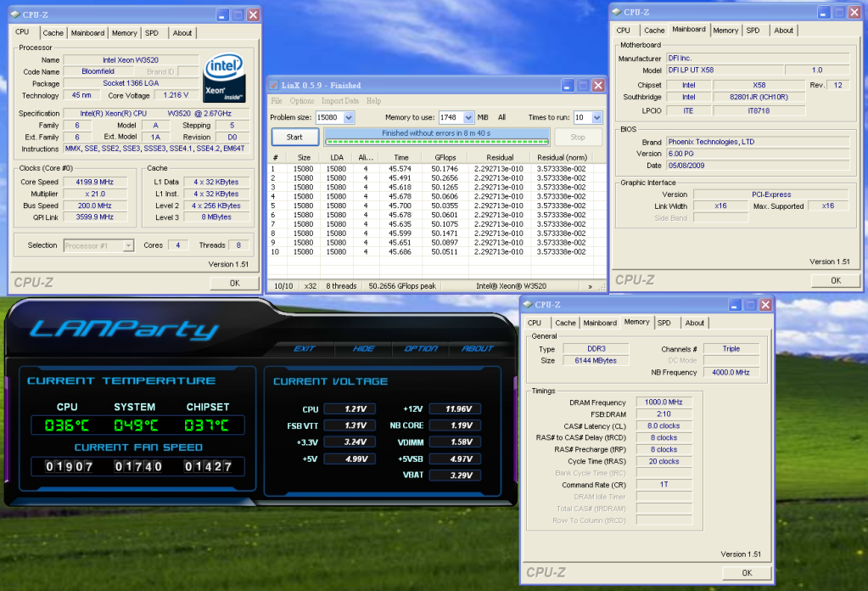Click the Start button in LinX
Screen dimensions: 868x591
pyautogui.click(x=294, y=137)
